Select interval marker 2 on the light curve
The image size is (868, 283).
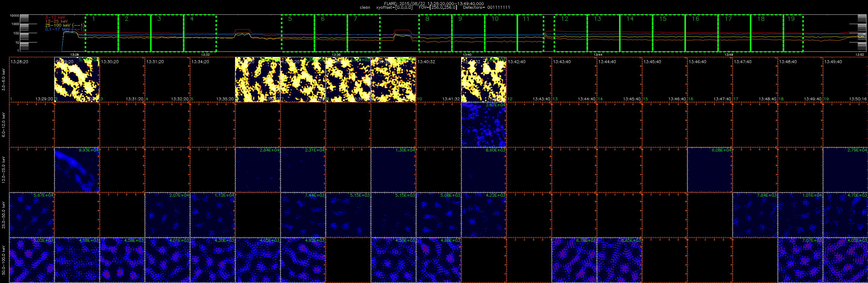pyautogui.click(x=126, y=19)
